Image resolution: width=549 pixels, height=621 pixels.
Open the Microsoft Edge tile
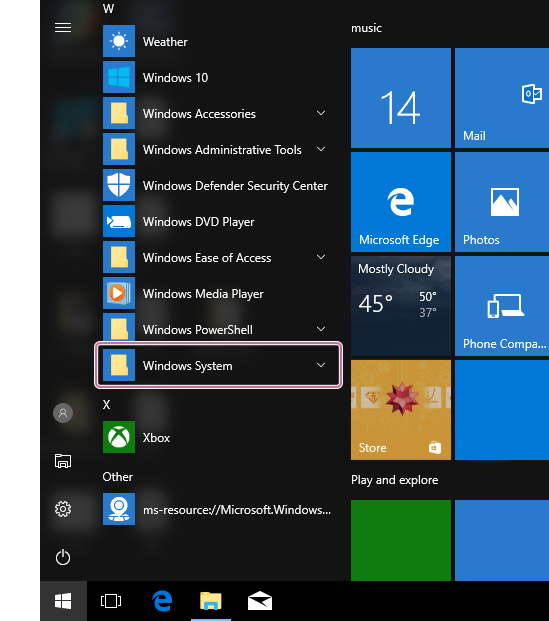pyautogui.click(x=401, y=202)
